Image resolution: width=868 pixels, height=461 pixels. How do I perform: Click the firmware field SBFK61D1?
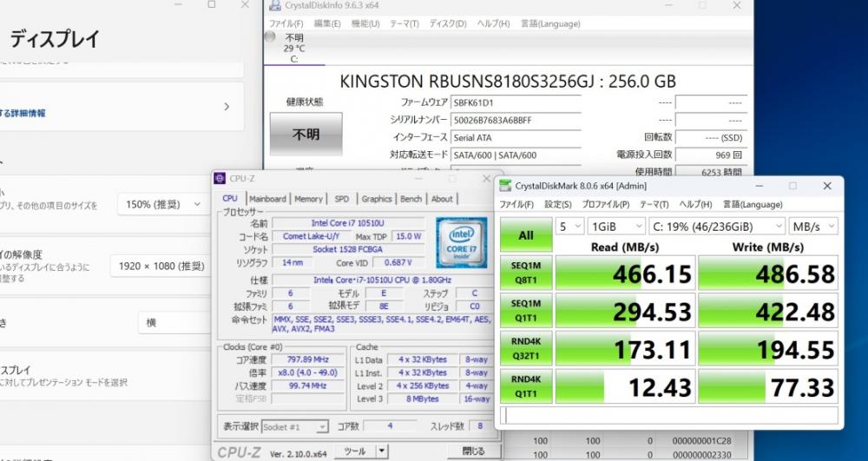(516, 102)
